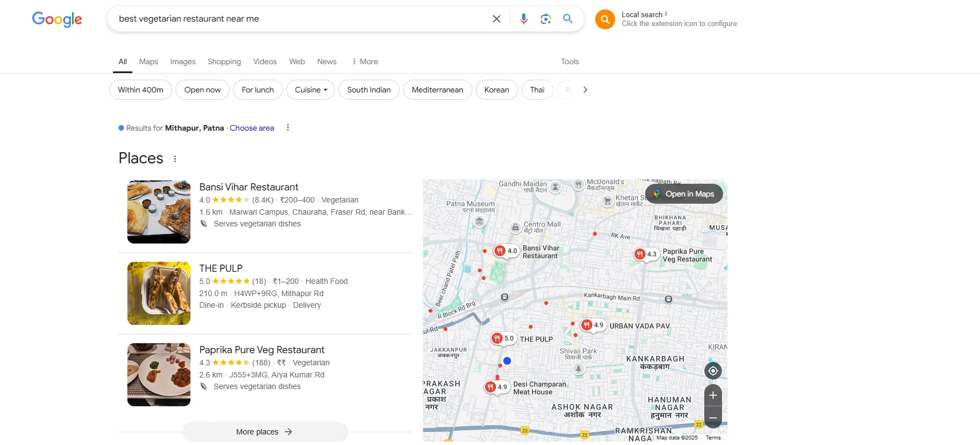Click the Google logo
This screenshot has width=980, height=445.
tap(57, 19)
